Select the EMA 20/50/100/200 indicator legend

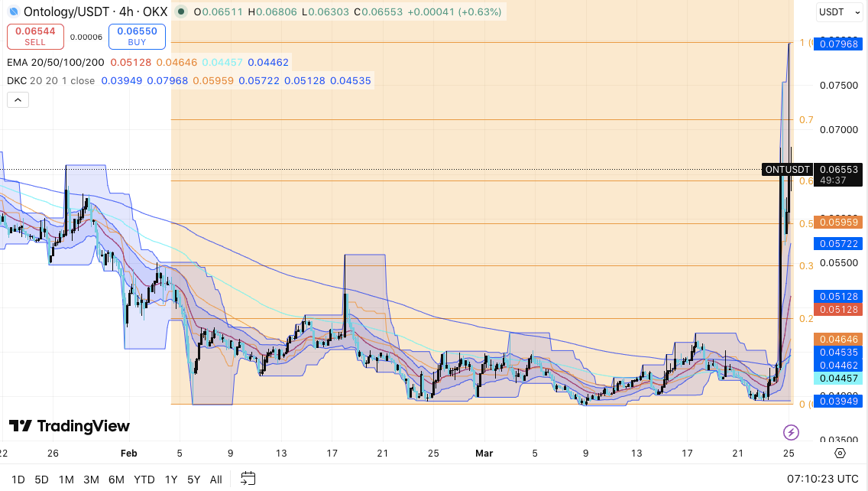[56, 62]
